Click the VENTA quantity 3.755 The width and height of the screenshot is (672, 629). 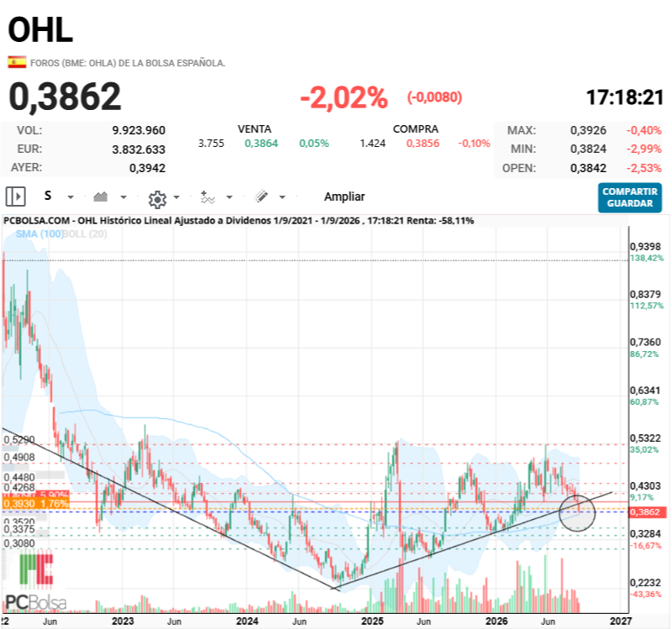[x=211, y=143]
